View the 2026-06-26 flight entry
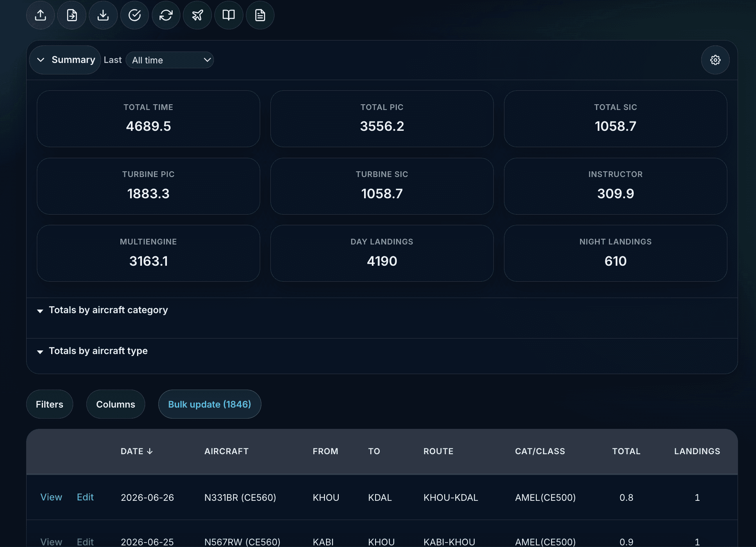 tap(51, 497)
